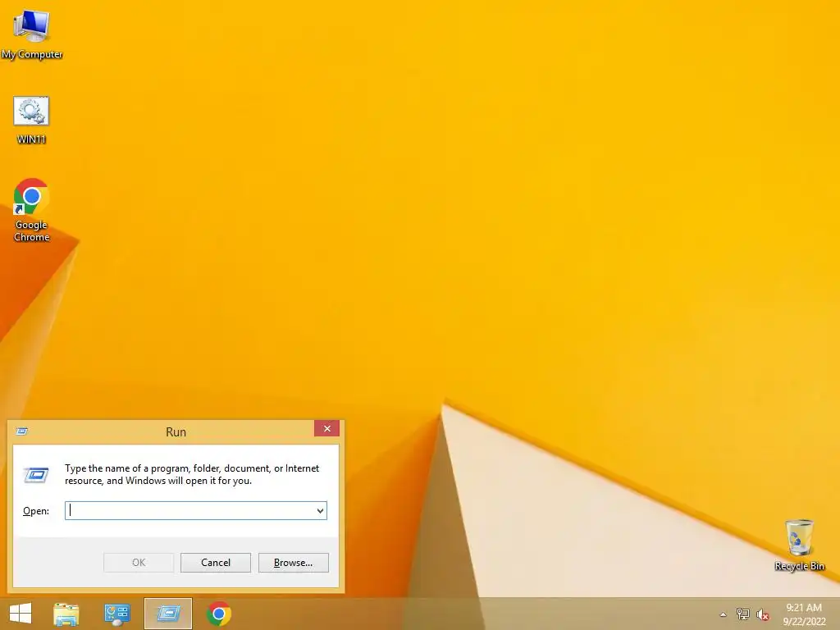Select the Recycle Bin icon

pyautogui.click(x=799, y=545)
